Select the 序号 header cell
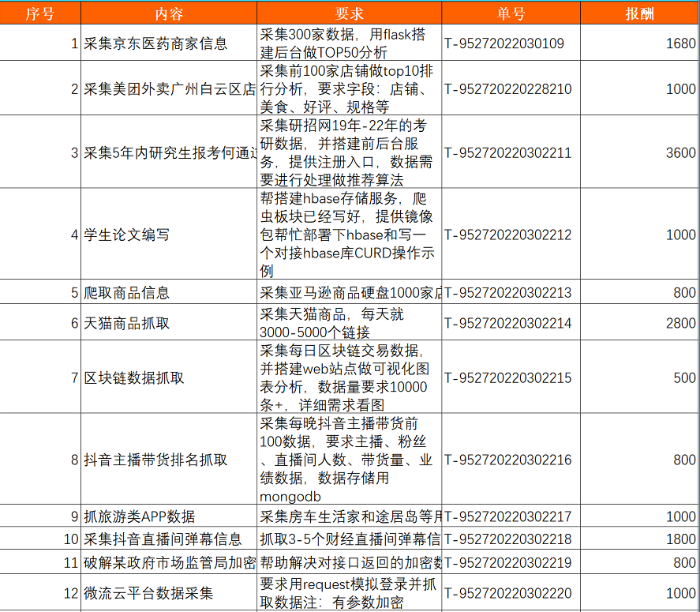 pyautogui.click(x=40, y=13)
